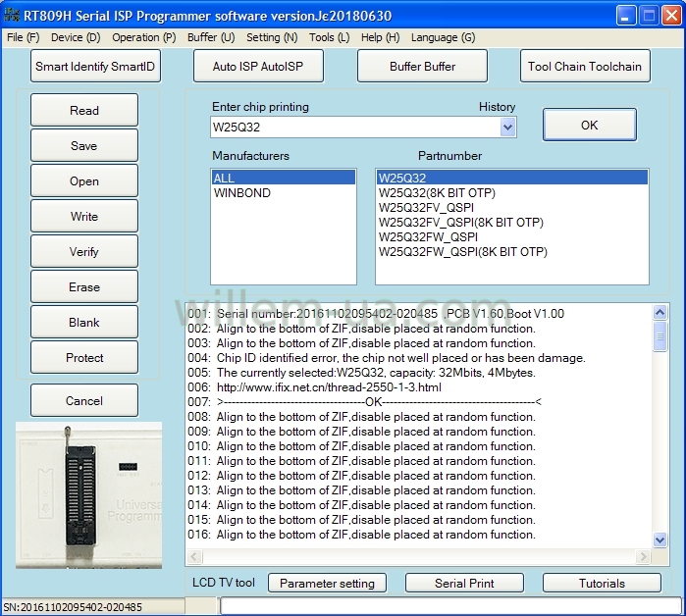This screenshot has height=616, width=686.
Task: Select W25Q32(8K BIT OTP) part
Action: (511, 193)
